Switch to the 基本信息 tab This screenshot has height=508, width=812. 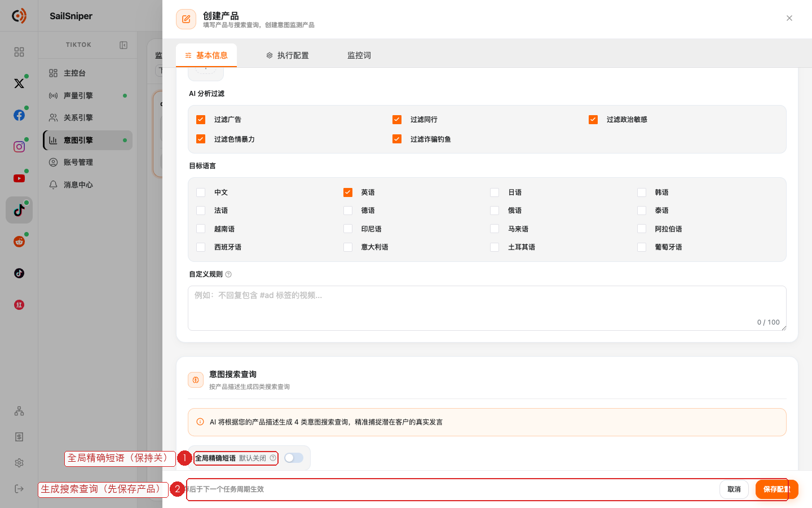coord(206,55)
